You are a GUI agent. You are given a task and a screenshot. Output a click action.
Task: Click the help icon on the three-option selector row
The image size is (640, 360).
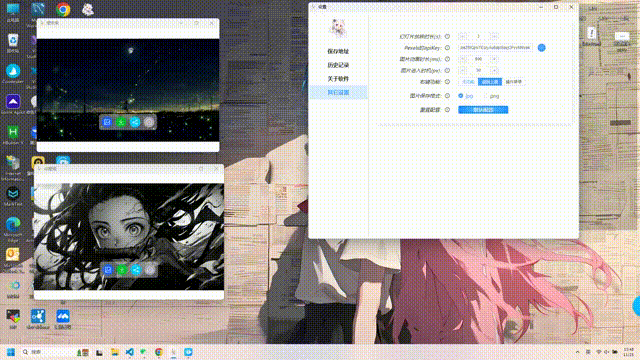point(447,82)
